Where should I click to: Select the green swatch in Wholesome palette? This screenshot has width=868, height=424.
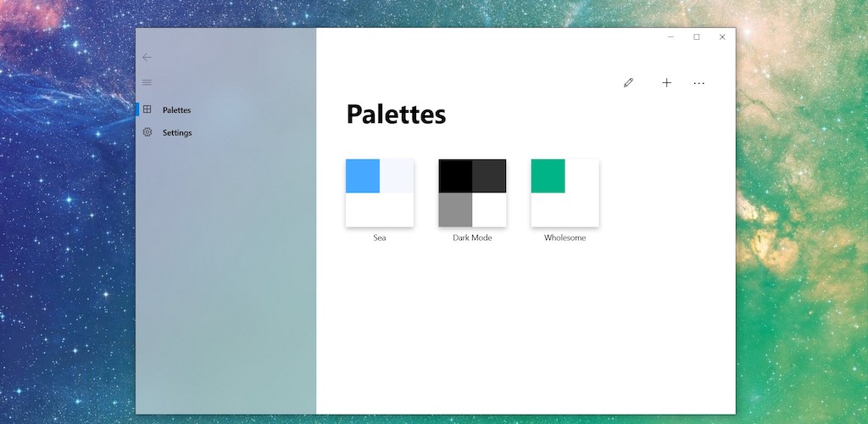click(x=548, y=176)
